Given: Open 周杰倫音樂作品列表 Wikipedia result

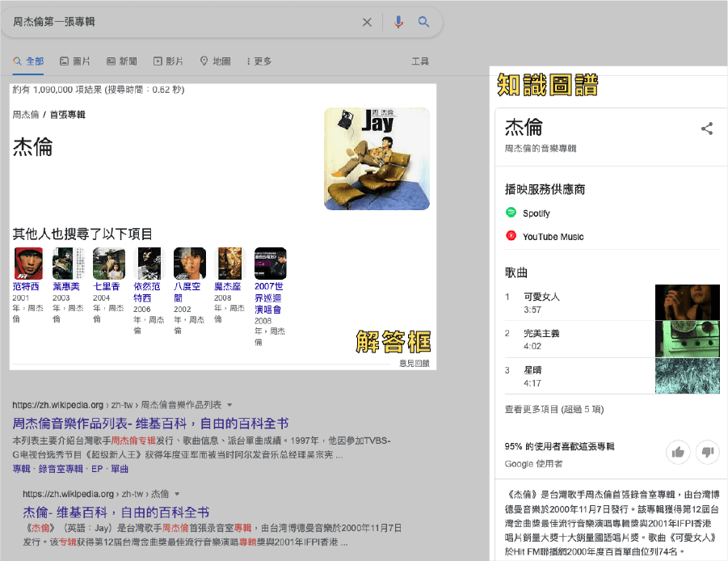Looking at the screenshot, I should coord(150,424).
